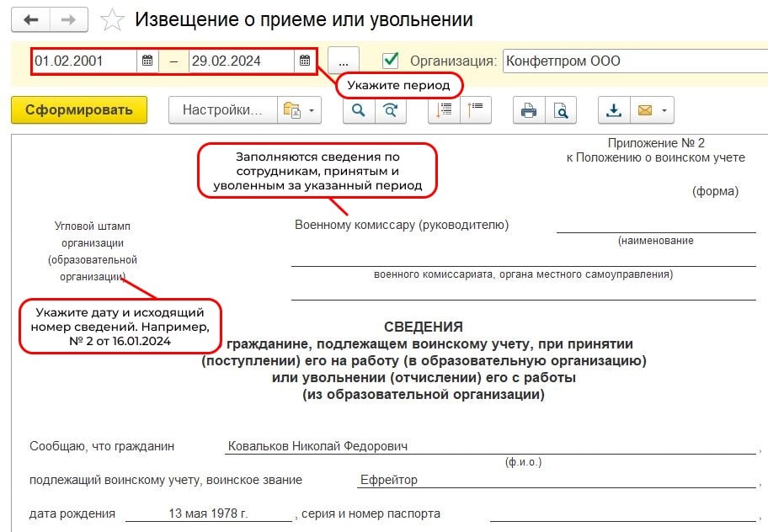
Task: Add this report to favorites with the star
Action: point(112,19)
